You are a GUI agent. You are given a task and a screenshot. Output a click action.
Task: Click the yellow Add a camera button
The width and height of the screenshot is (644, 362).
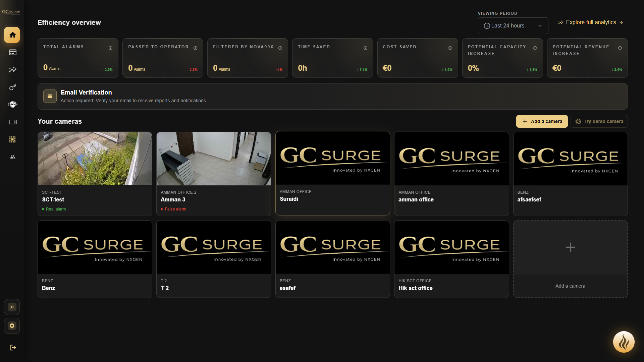click(x=542, y=121)
